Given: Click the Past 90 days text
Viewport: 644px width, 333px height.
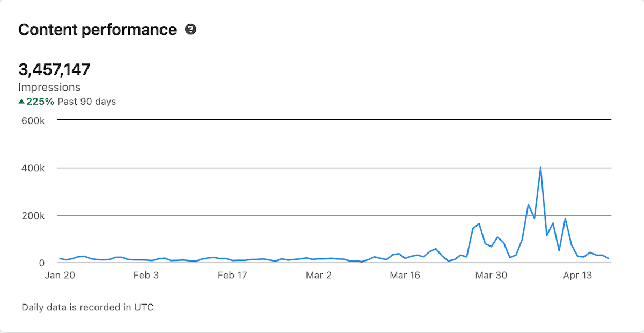Looking at the screenshot, I should point(87,101).
